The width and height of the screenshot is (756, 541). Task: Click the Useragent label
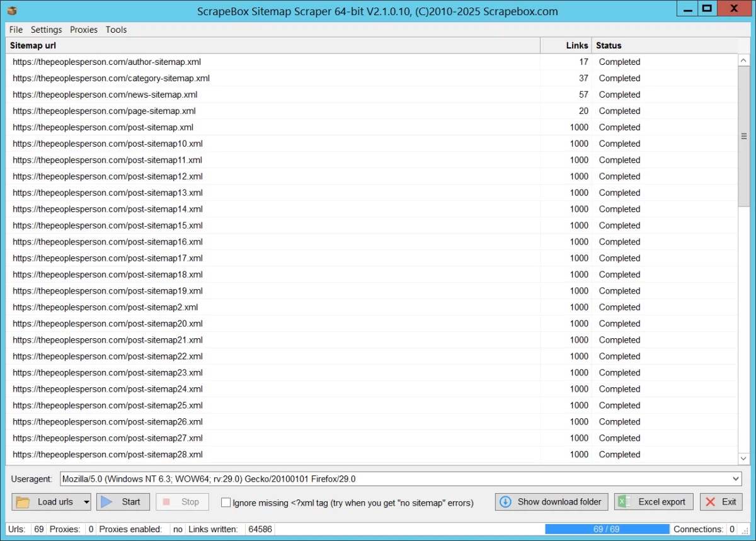pos(31,479)
